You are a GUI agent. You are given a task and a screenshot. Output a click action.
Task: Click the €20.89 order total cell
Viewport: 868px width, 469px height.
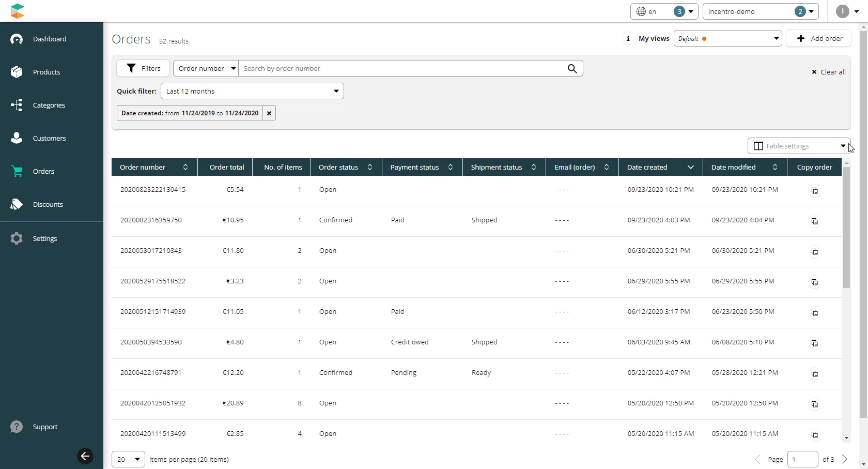pos(233,403)
